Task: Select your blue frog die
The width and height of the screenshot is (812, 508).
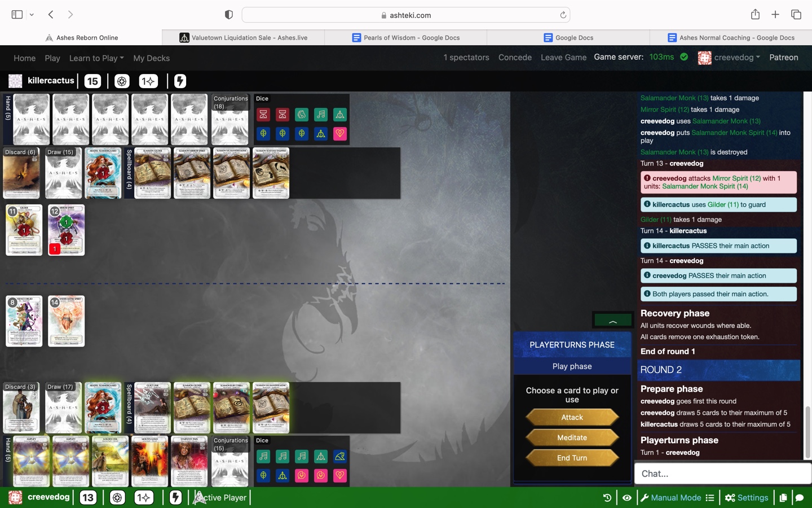Action: [340, 456]
